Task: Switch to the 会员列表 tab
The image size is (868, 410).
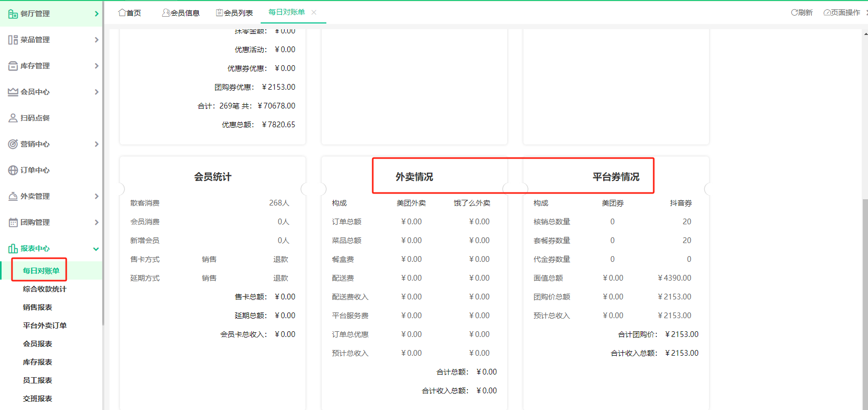Action: pos(235,13)
